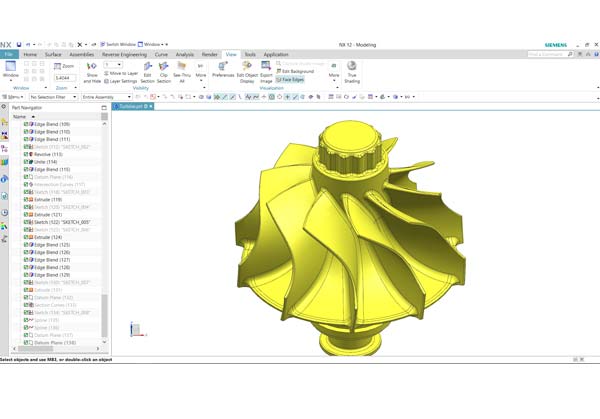This screenshot has height=419, width=600.
Task: Open the Roles sidebar tab
Action: tap(4, 226)
